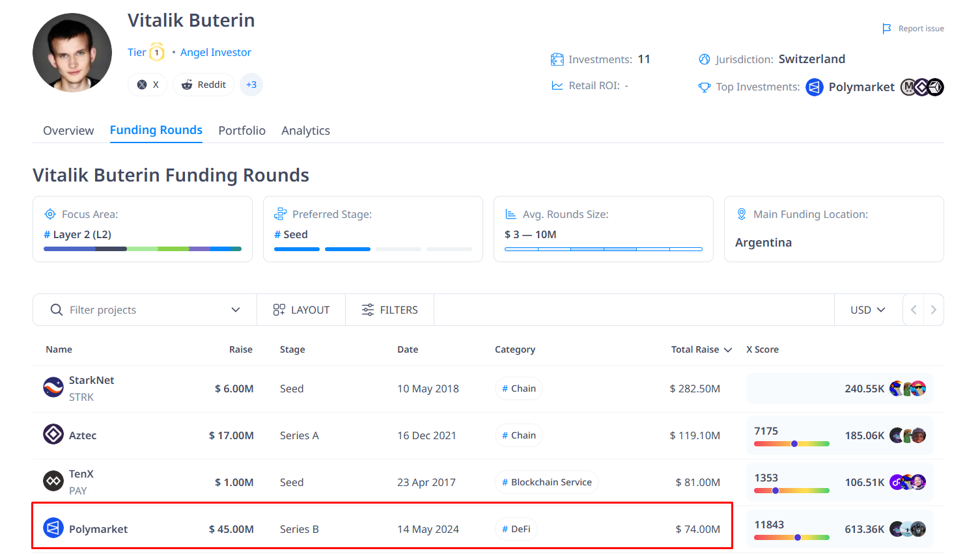This screenshot has height=555, width=980.
Task: Click Aztec follower avatars cluster
Action: (x=908, y=435)
